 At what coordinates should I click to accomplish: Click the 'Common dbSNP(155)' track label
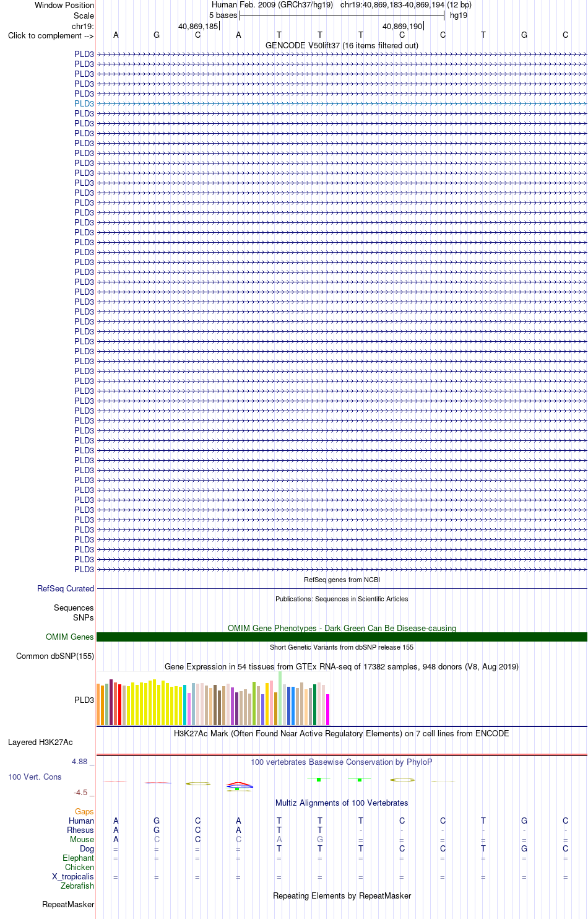coord(55,656)
